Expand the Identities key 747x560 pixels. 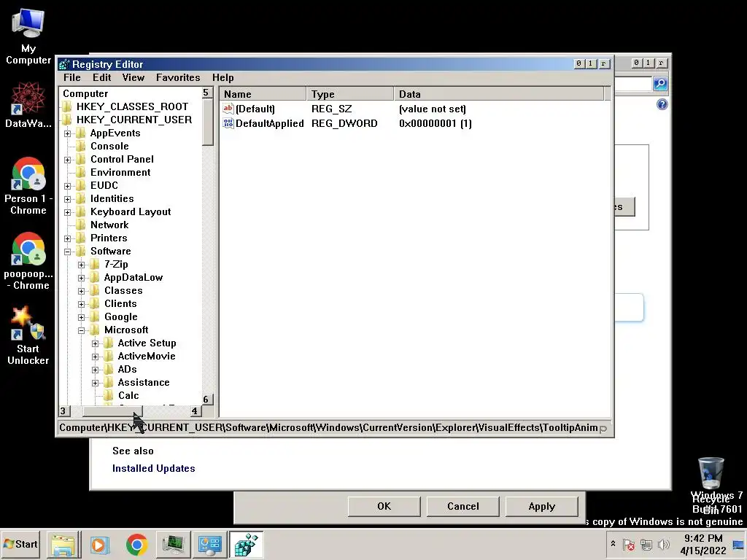[68, 199]
